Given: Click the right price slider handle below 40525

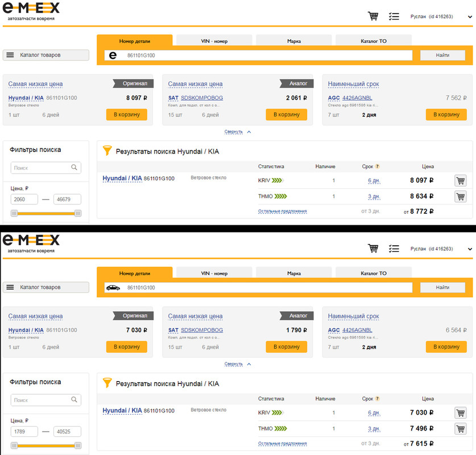Looking at the screenshot, I should click(78, 445).
